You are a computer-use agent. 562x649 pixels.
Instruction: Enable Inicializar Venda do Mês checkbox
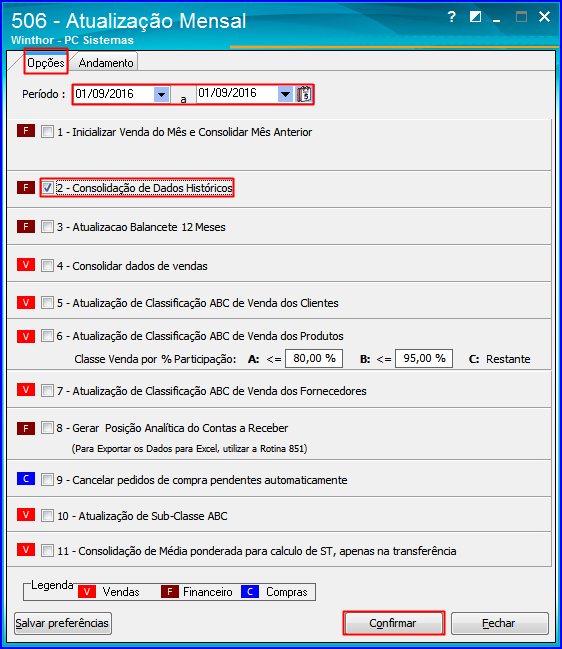47,132
